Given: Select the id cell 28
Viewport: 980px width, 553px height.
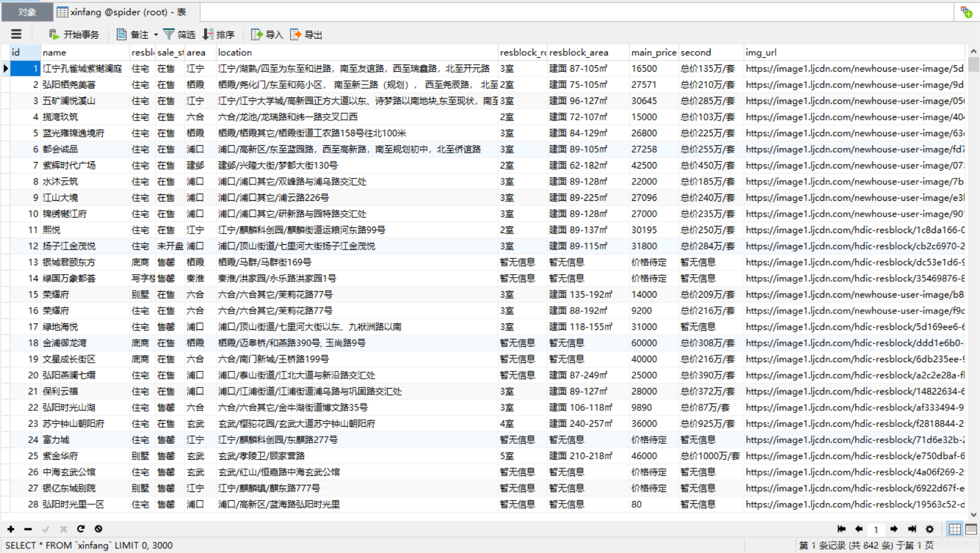Looking at the screenshot, I should coord(25,504).
